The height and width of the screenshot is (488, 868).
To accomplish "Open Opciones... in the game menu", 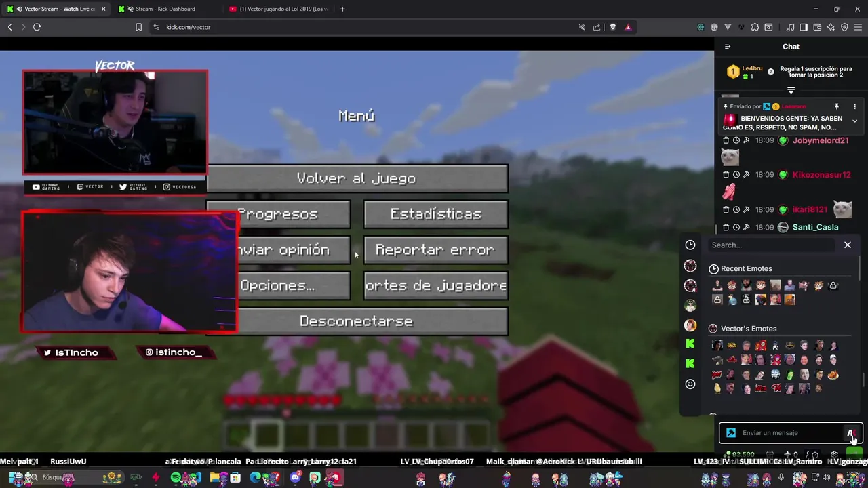I will pos(278,286).
